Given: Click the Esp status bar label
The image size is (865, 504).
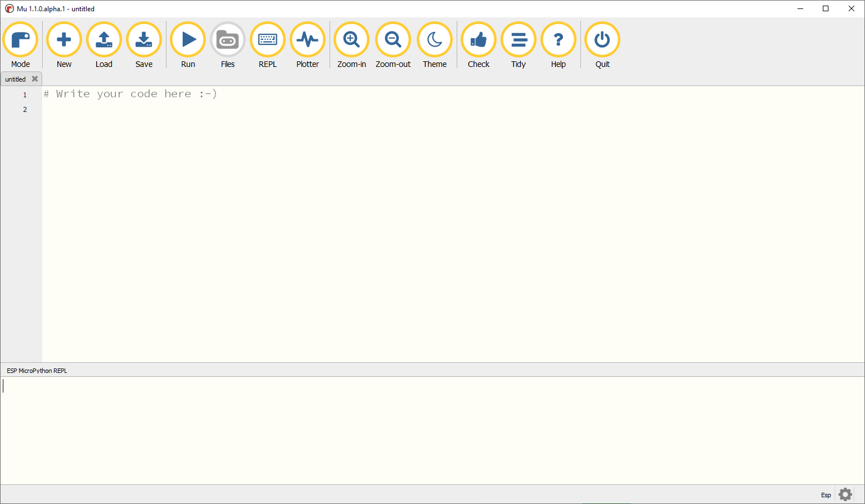Looking at the screenshot, I should point(826,495).
